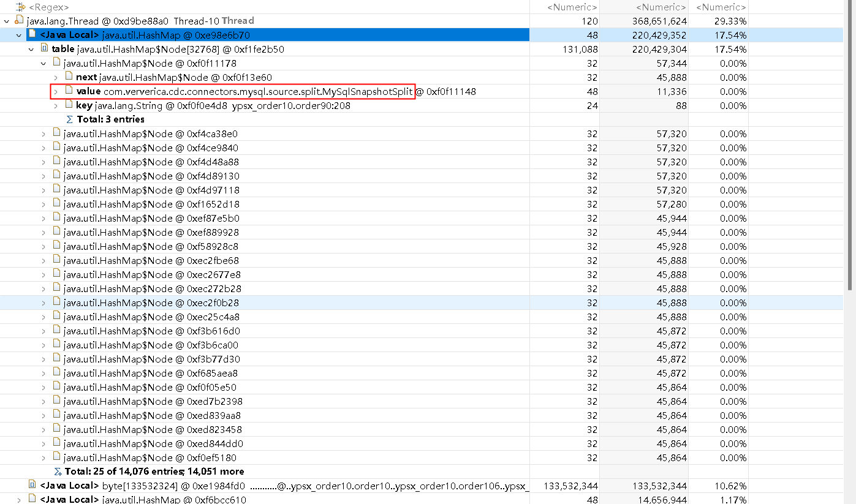The height and width of the screenshot is (504, 856).
Task: Expand HashMap$Node @ 0xf4ca38e0
Action: tap(44, 134)
